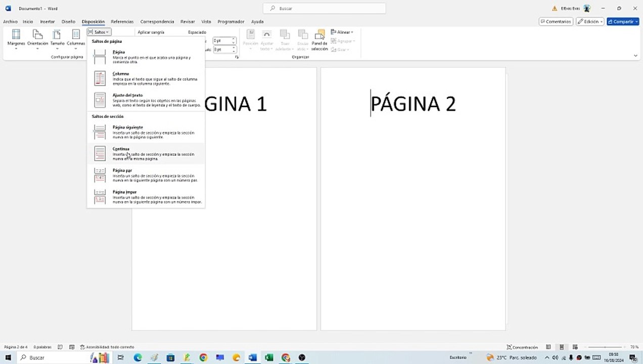Screen dimensions: 643x364
Task: Open the Edición mode dropdown
Action: pos(590,22)
